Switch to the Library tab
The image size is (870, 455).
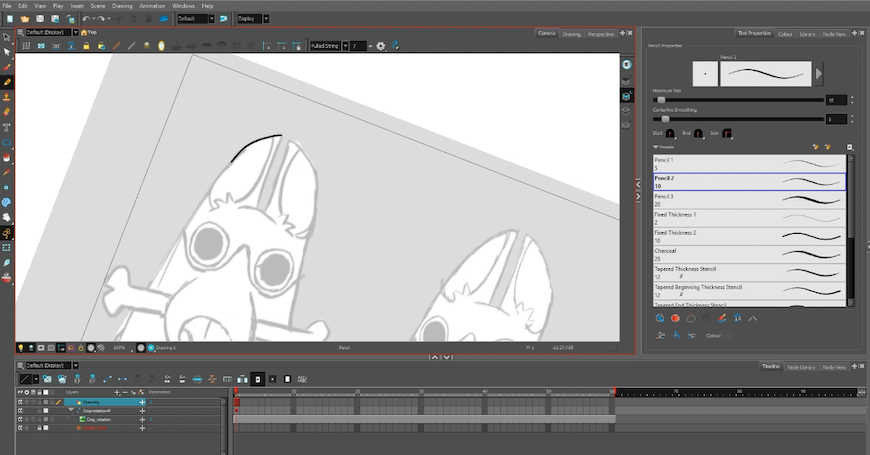[807, 34]
